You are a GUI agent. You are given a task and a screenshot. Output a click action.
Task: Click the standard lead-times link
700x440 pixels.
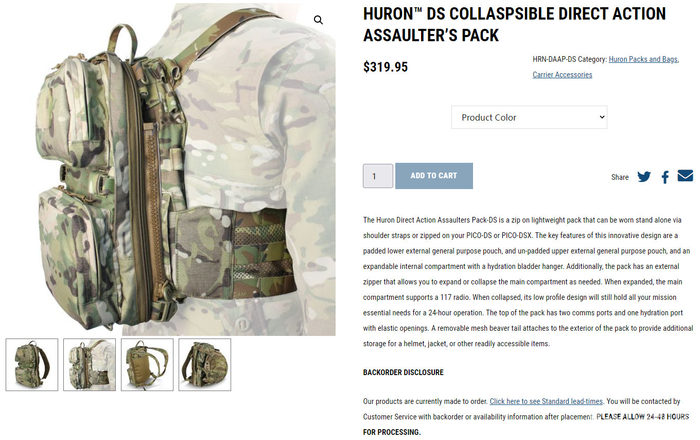(546, 401)
